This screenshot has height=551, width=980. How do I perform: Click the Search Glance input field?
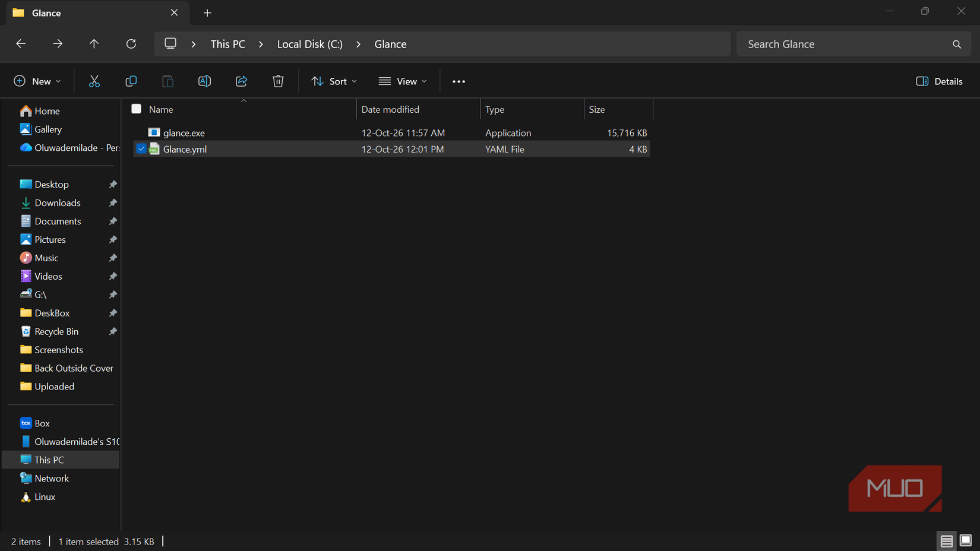[853, 44]
